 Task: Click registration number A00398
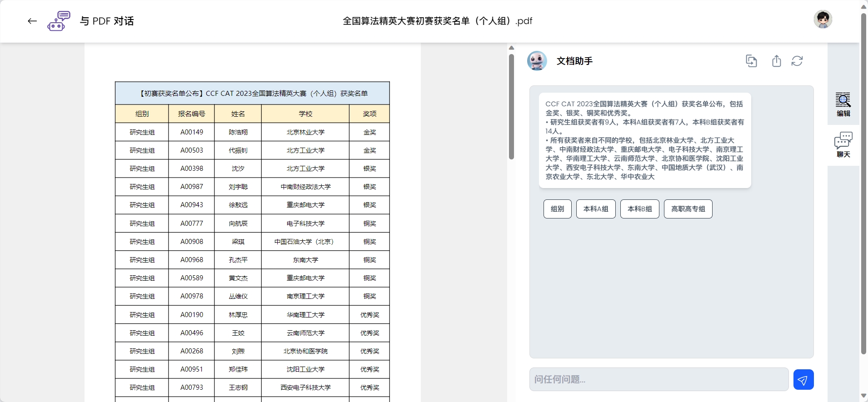point(191,169)
